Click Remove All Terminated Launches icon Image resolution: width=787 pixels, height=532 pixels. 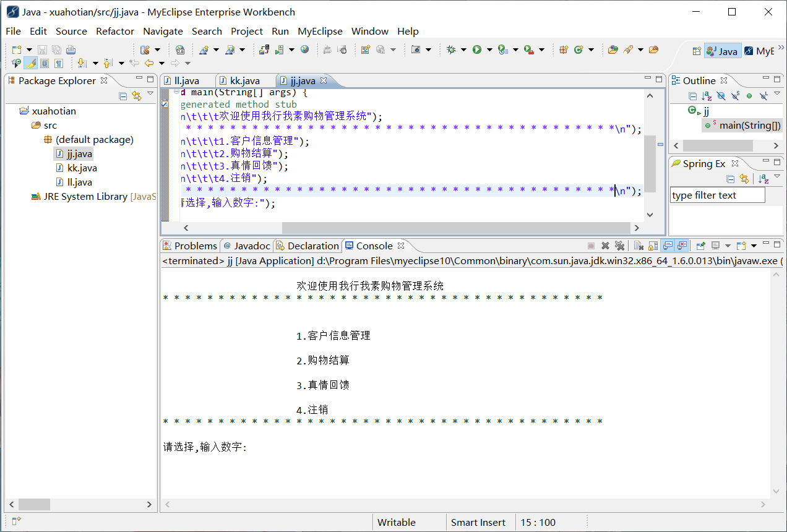[619, 246]
